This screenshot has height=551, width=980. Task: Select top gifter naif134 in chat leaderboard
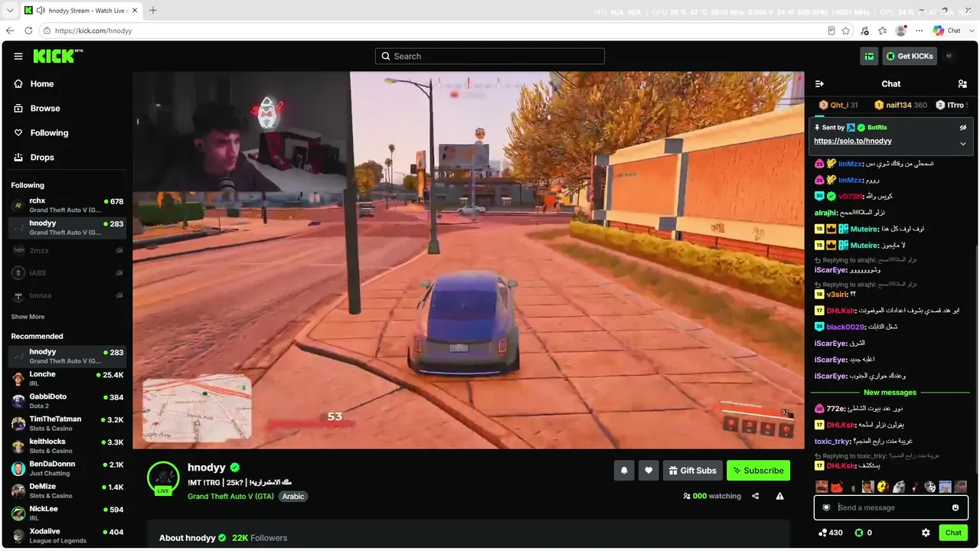click(x=900, y=105)
